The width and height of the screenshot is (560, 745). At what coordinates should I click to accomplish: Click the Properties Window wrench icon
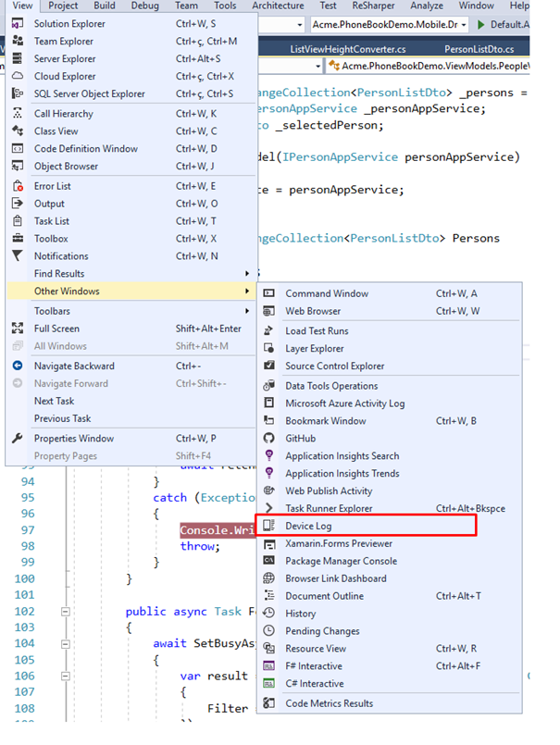tap(18, 438)
